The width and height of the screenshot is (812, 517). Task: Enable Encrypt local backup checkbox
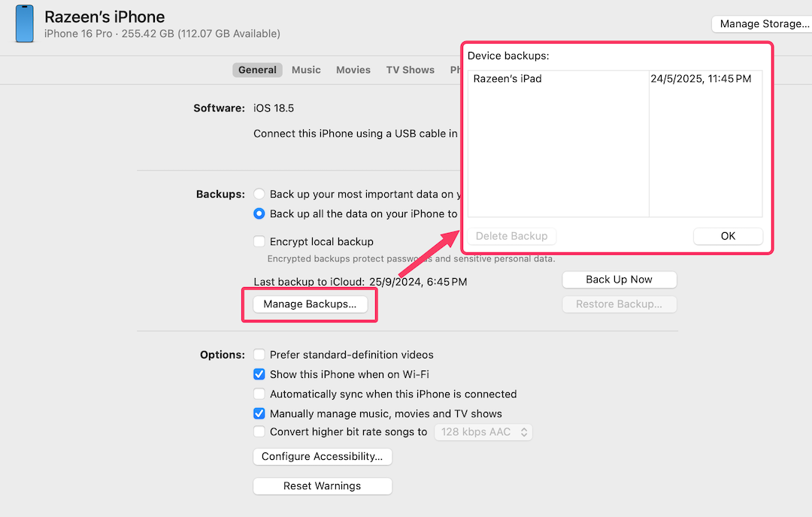[259, 242]
